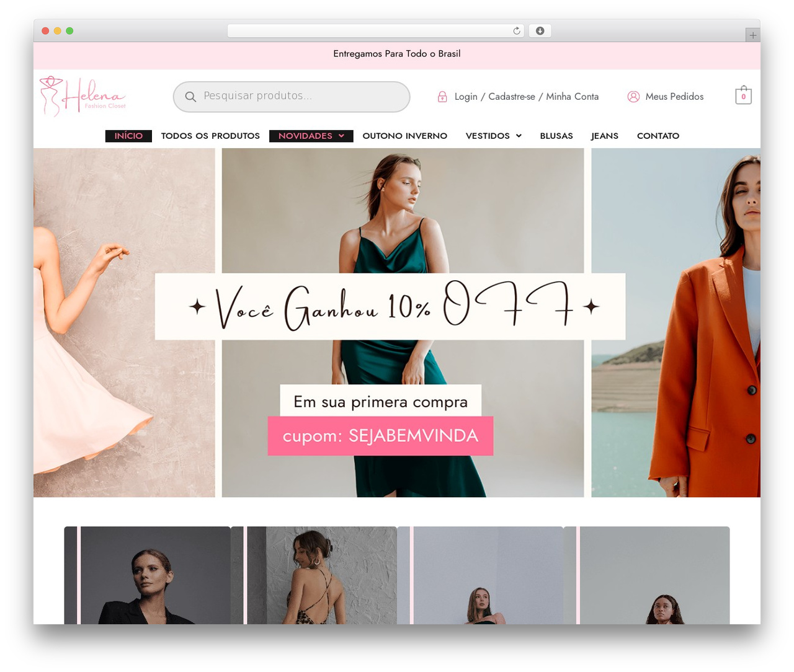This screenshot has width=794, height=672.
Task: Click 'Entregamos Para Todo o Brasil' announcement
Action: (x=397, y=54)
